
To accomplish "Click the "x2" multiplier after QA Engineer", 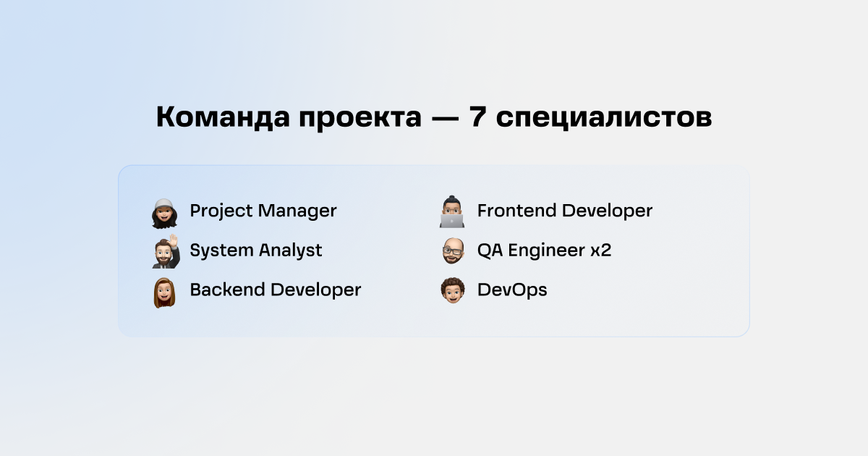I will (601, 252).
